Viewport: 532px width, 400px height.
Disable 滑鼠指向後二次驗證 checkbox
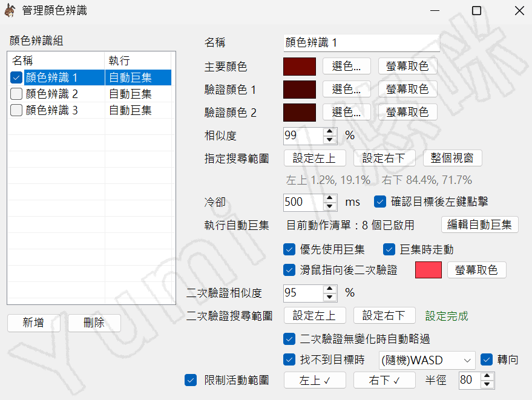pos(289,270)
